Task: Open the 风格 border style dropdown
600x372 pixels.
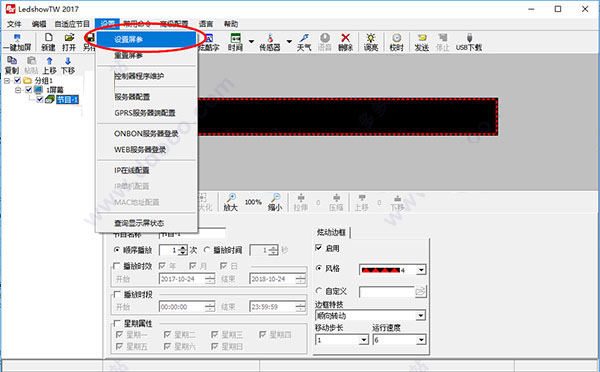Action: tap(421, 270)
